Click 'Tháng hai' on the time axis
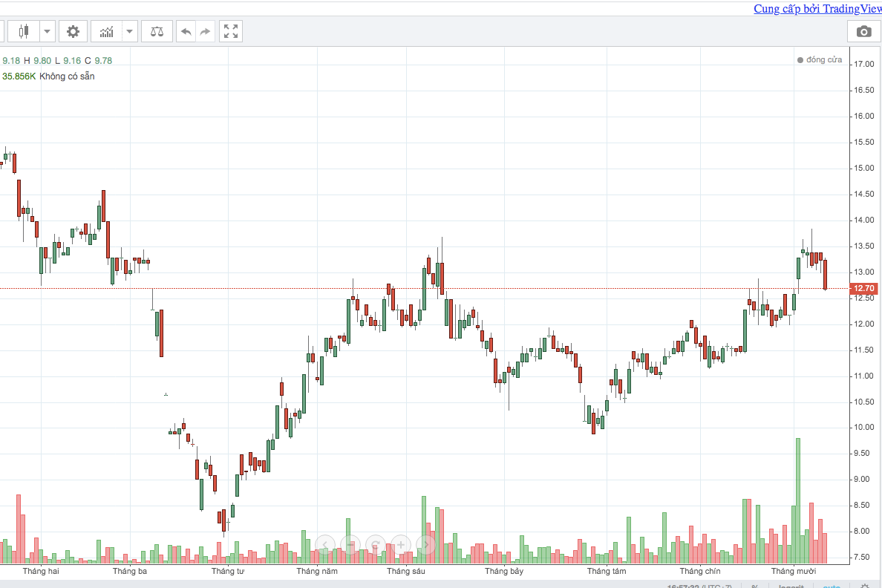 [x=41, y=571]
